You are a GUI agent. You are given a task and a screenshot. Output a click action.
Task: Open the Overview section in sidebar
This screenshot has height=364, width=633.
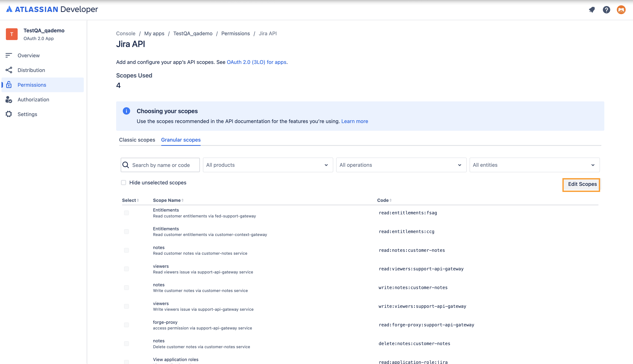coord(28,55)
